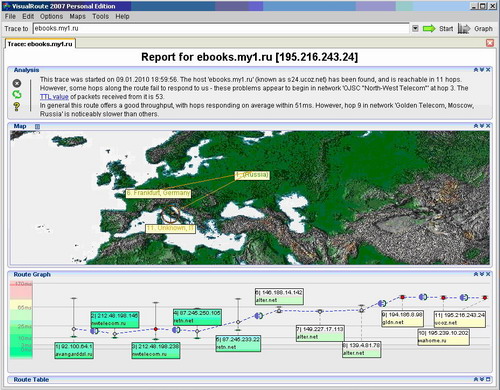
Task: Move the Map panel up
Action: [x=476, y=126]
